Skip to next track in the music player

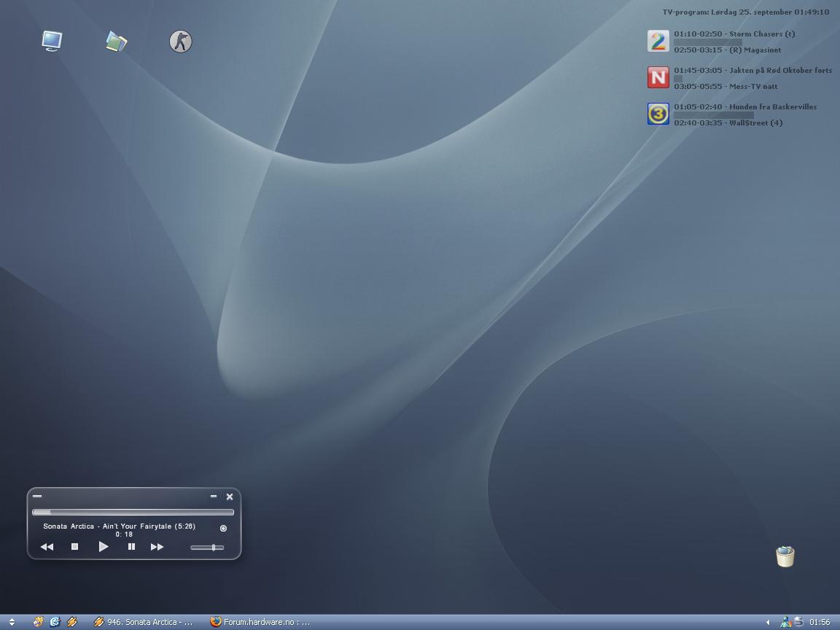pos(157,547)
